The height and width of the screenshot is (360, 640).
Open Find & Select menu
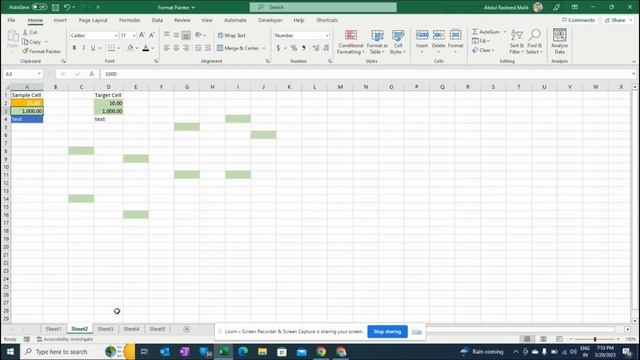(534, 42)
